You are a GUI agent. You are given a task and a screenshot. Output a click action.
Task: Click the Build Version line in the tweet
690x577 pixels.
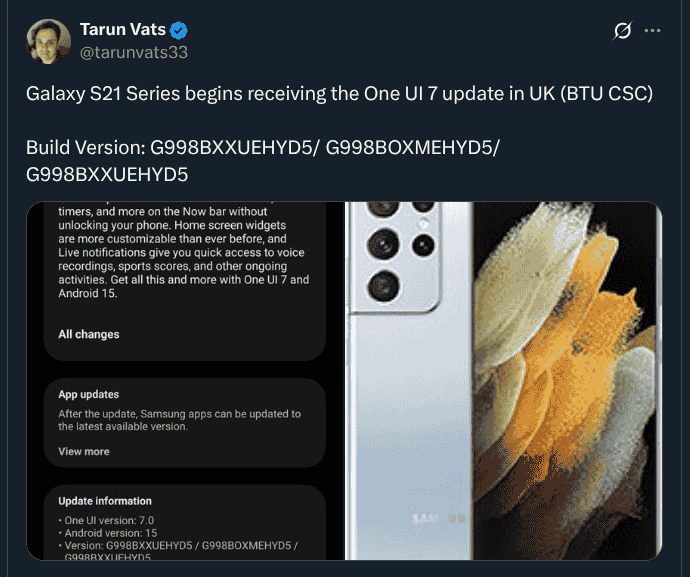[x=263, y=161]
